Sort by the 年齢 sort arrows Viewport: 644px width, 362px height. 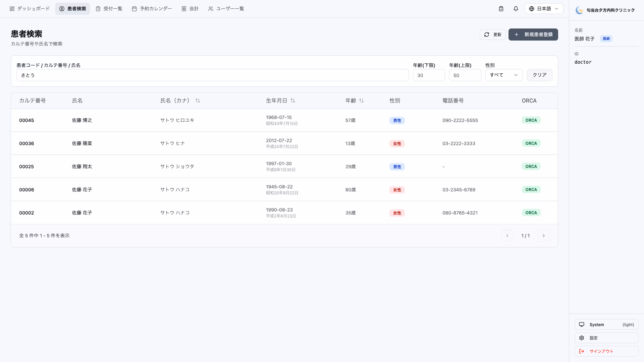point(361,101)
